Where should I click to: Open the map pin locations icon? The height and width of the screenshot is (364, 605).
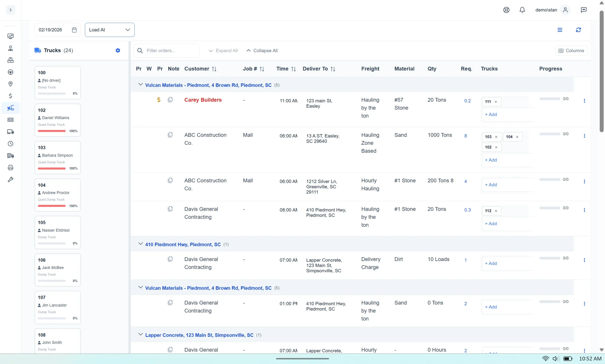pyautogui.click(x=10, y=84)
